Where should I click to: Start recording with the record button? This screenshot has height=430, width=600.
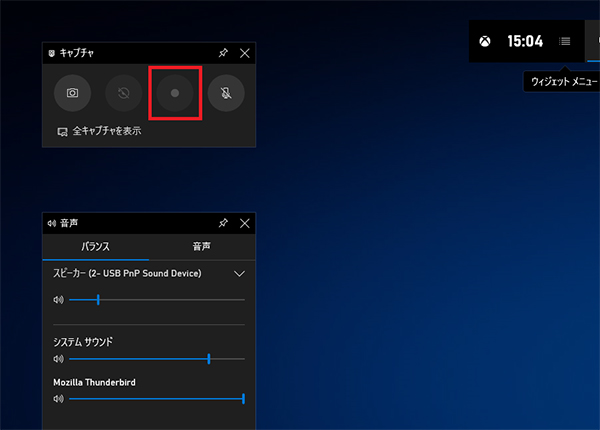click(175, 93)
